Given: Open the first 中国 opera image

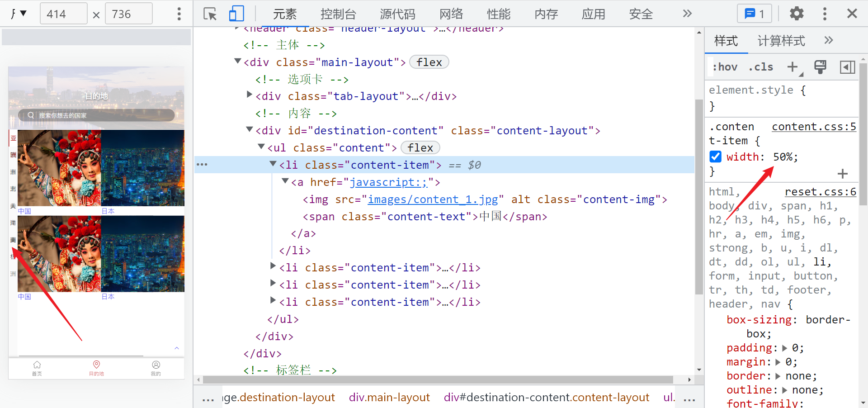Looking at the screenshot, I should pos(60,168).
